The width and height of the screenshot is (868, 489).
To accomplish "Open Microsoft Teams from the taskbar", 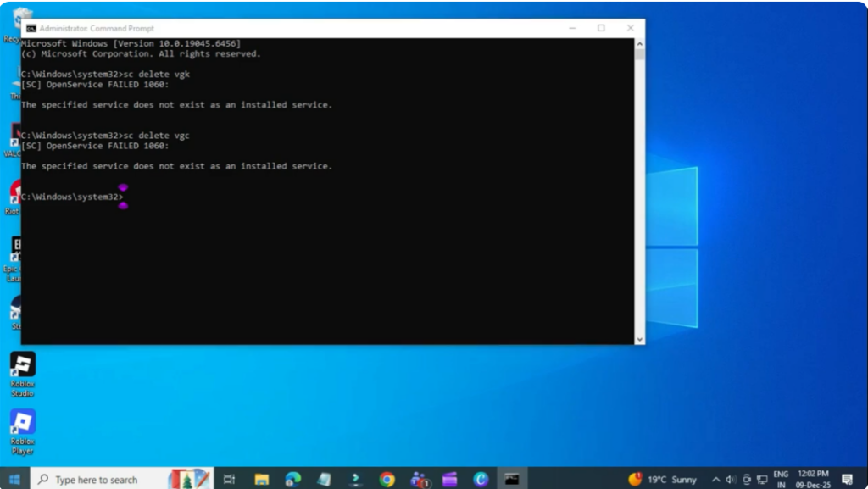I will pyautogui.click(x=419, y=479).
